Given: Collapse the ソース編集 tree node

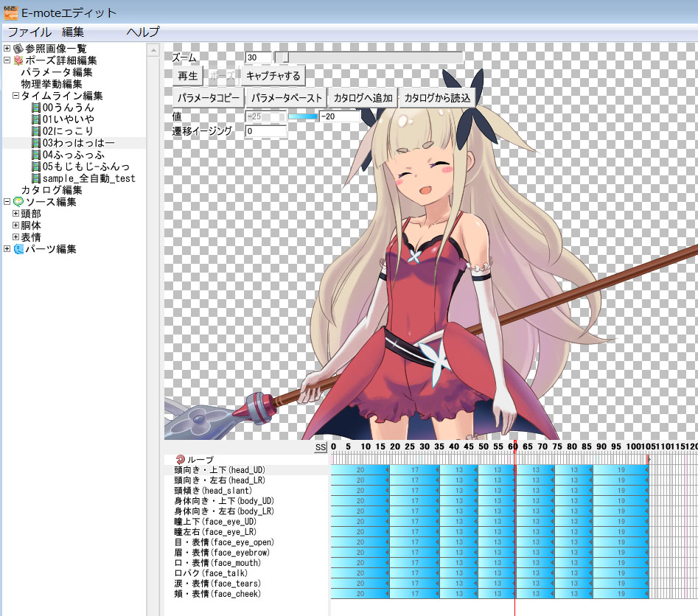Looking at the screenshot, I should pyautogui.click(x=7, y=202).
